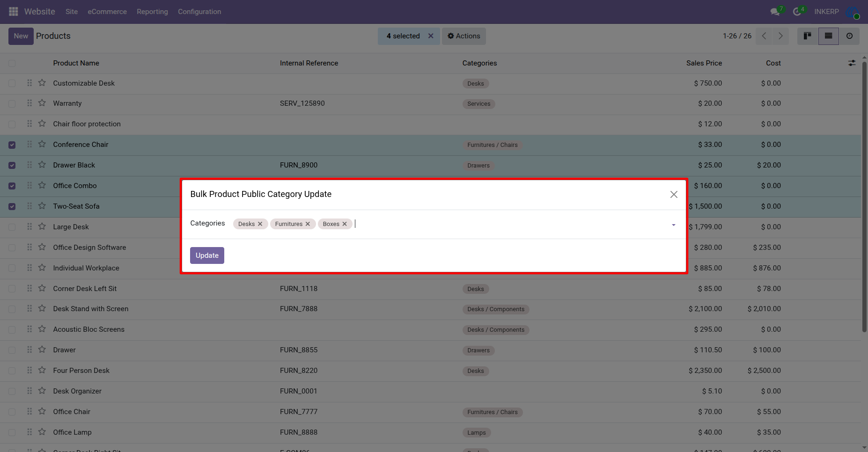Open the Actions dropdown
This screenshot has width=868, height=452.
tap(464, 36)
